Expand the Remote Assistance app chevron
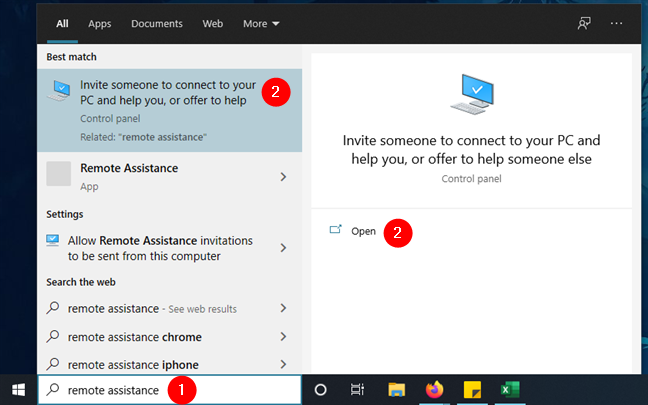Image resolution: width=648 pixels, height=405 pixels. tap(283, 177)
